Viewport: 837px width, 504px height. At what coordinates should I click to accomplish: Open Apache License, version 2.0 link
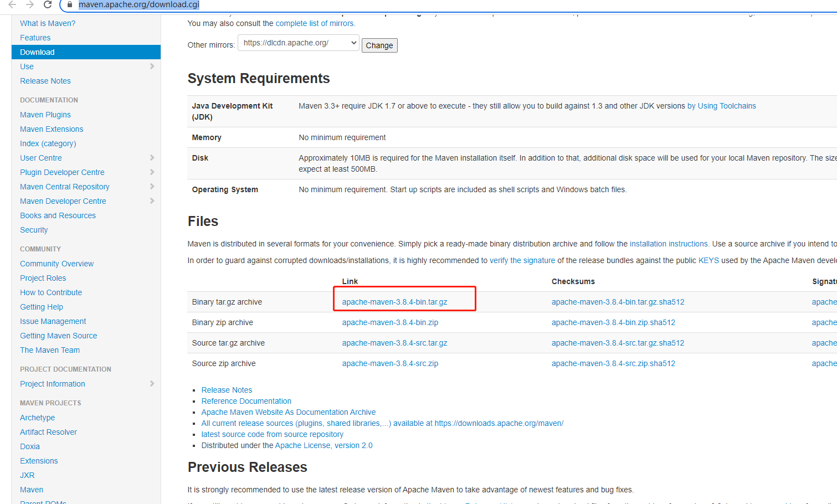tap(323, 445)
